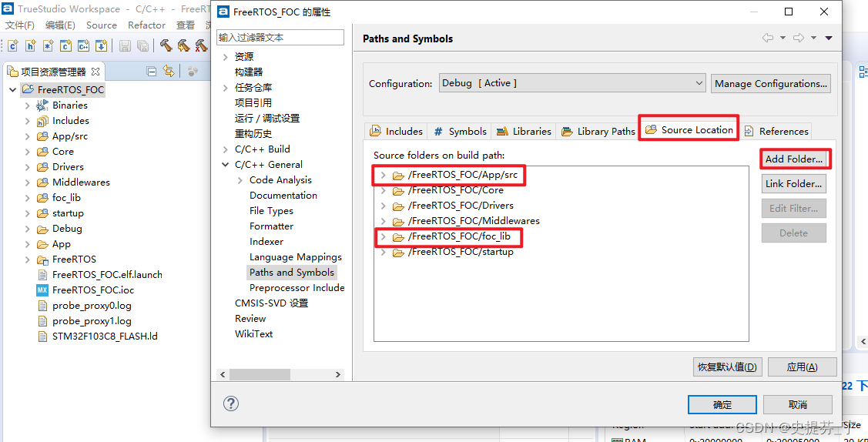Click the import wizard icon with the blue down arrow

click(101, 46)
